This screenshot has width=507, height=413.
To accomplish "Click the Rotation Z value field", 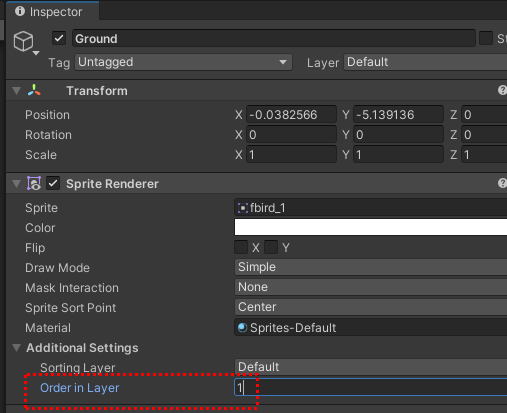I will tap(484, 135).
